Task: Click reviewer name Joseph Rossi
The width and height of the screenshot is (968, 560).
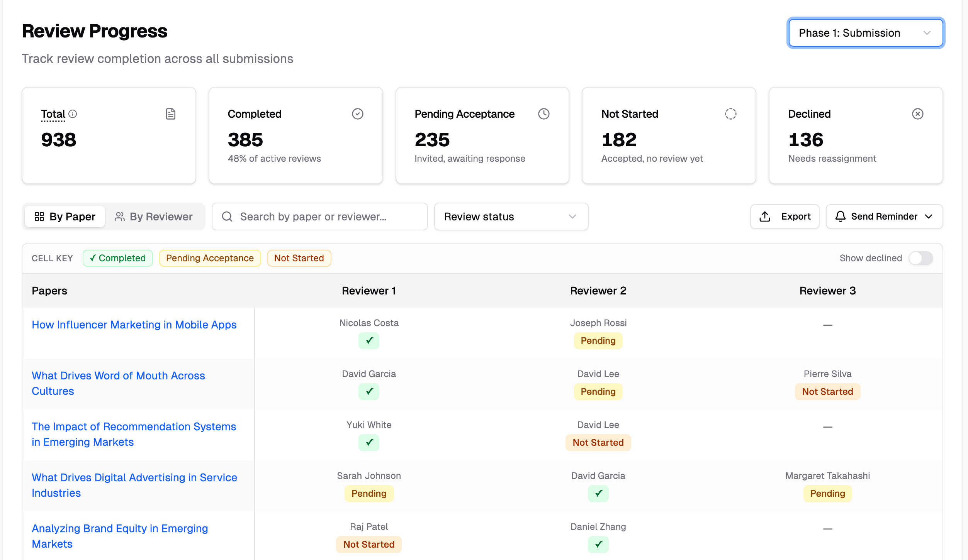Action: (598, 323)
